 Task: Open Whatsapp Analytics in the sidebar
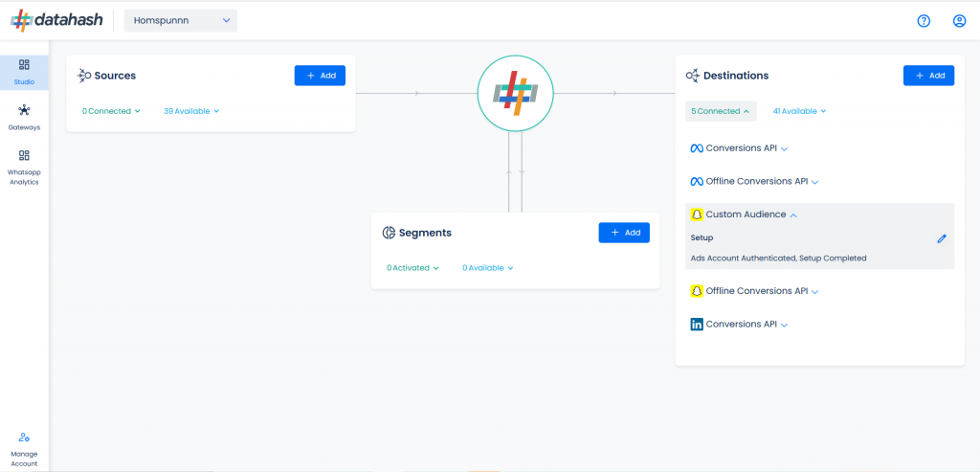(24, 168)
